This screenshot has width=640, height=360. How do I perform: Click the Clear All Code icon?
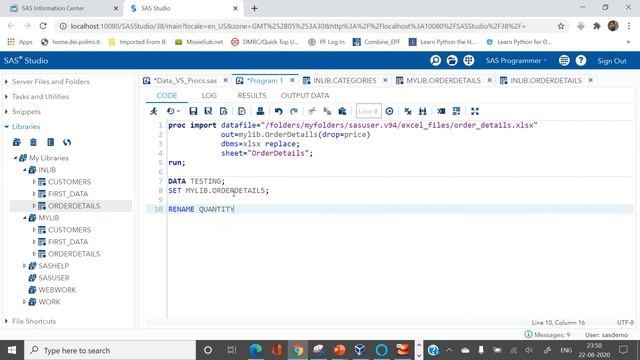pos(408,111)
